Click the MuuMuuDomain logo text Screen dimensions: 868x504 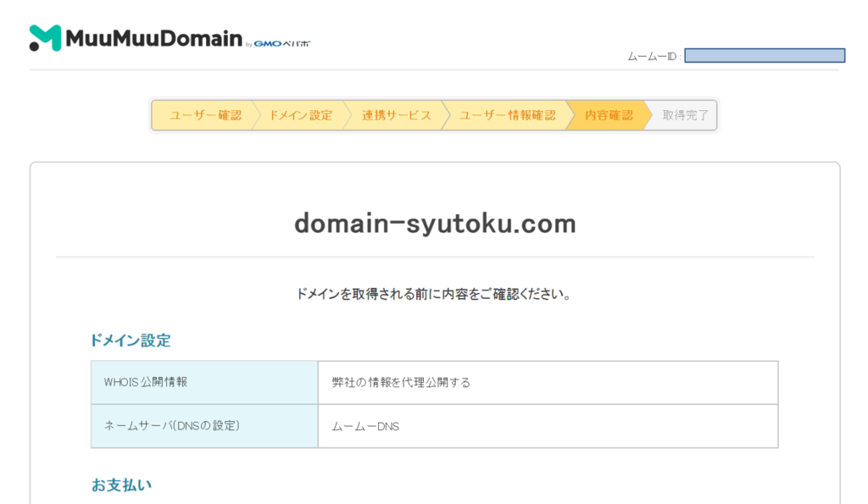coord(153,39)
